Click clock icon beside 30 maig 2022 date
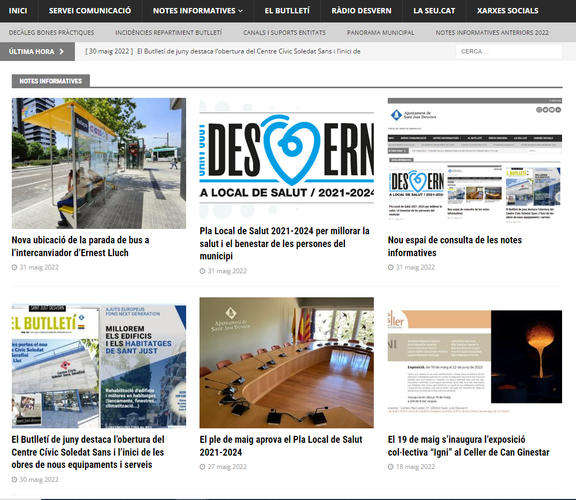 click(14, 479)
